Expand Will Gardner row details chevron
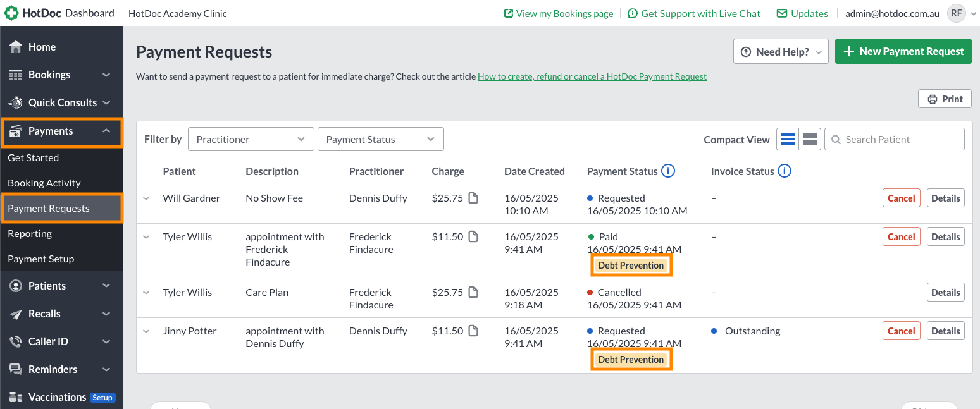980x409 pixels. click(146, 198)
